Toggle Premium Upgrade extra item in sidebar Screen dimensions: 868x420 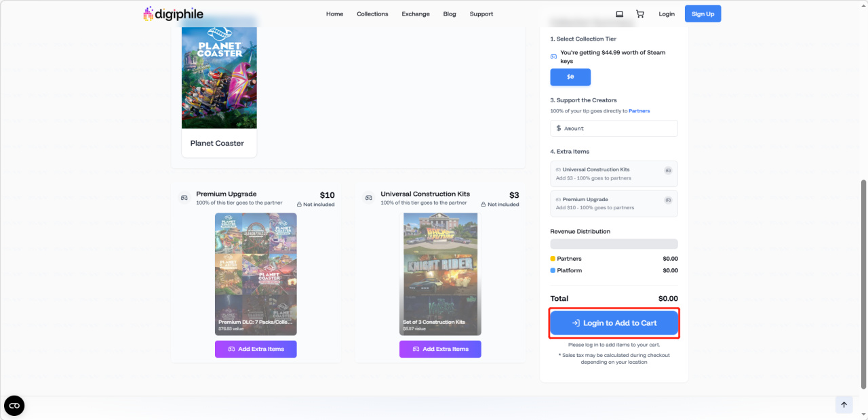(x=614, y=203)
